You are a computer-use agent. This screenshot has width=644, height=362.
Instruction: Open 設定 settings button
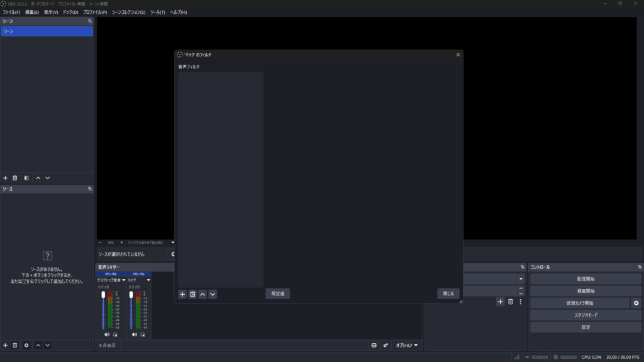586,327
